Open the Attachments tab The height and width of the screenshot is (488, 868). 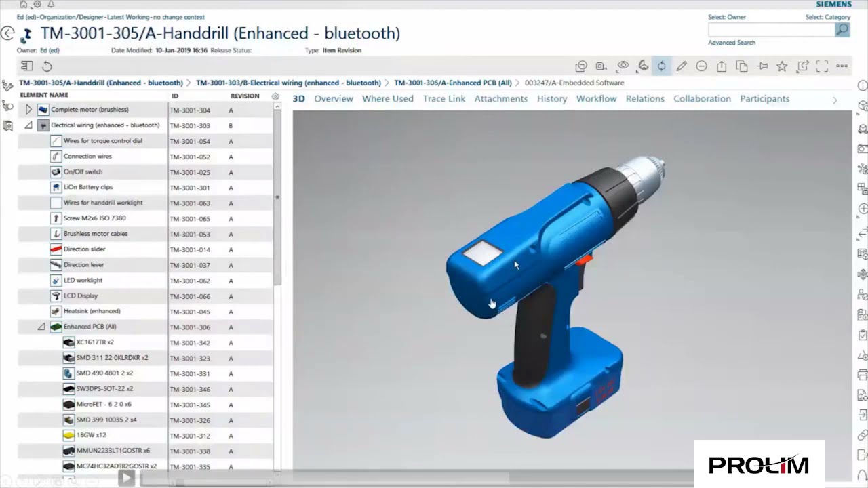tap(501, 99)
